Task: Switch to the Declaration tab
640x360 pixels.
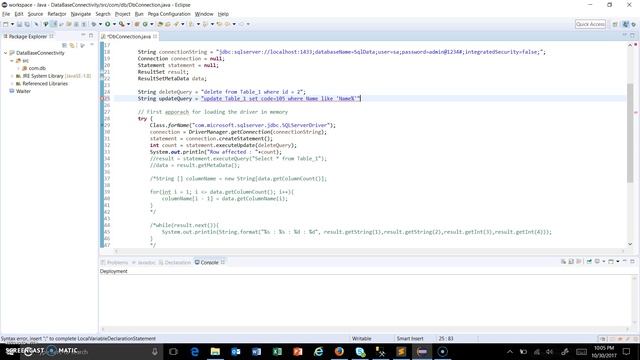Action: click(x=175, y=262)
